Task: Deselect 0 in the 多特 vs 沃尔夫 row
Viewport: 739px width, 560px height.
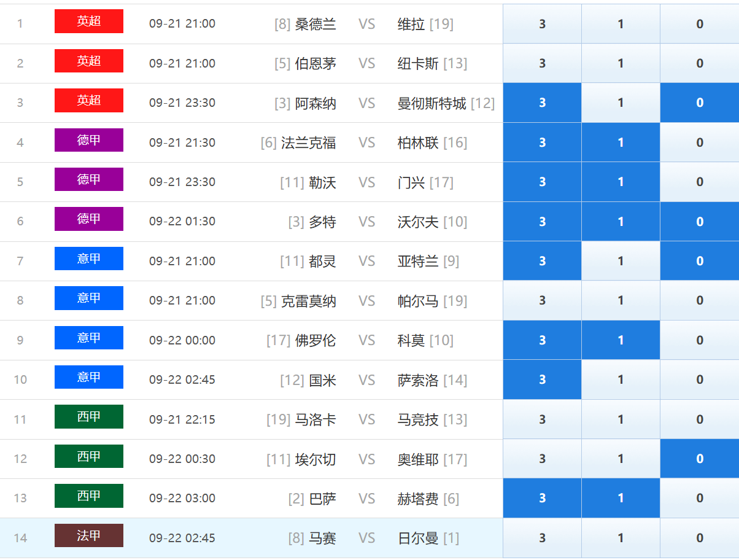Action: click(699, 222)
